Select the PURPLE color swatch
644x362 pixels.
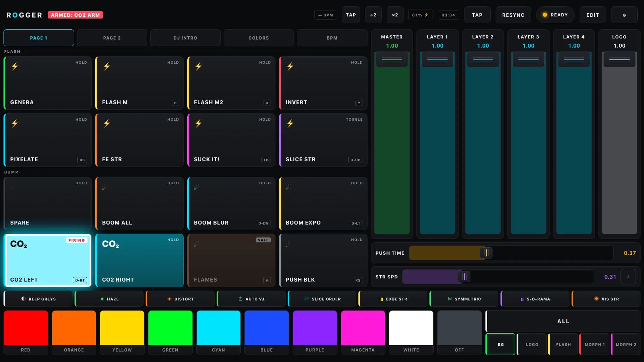pyautogui.click(x=315, y=332)
